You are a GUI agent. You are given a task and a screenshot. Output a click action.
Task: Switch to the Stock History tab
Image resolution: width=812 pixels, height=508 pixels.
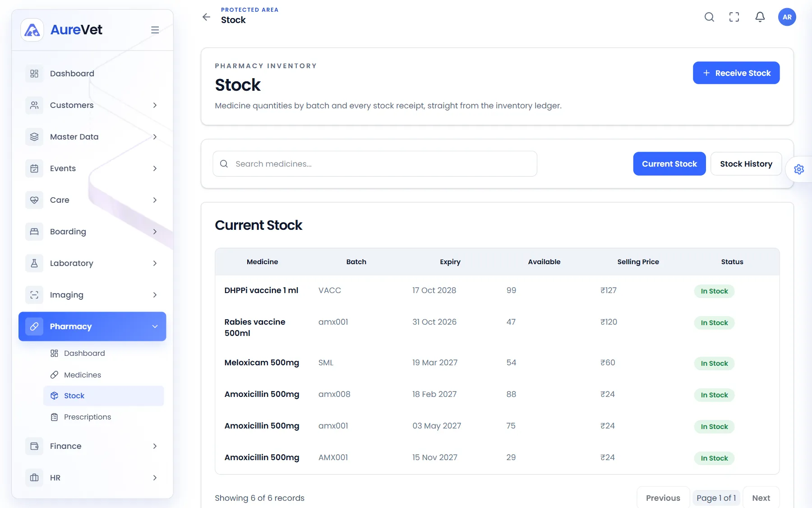746,164
